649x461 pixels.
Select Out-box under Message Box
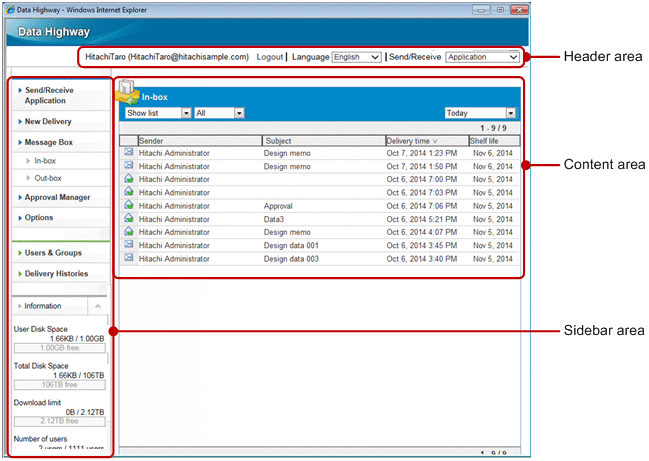[x=48, y=178]
